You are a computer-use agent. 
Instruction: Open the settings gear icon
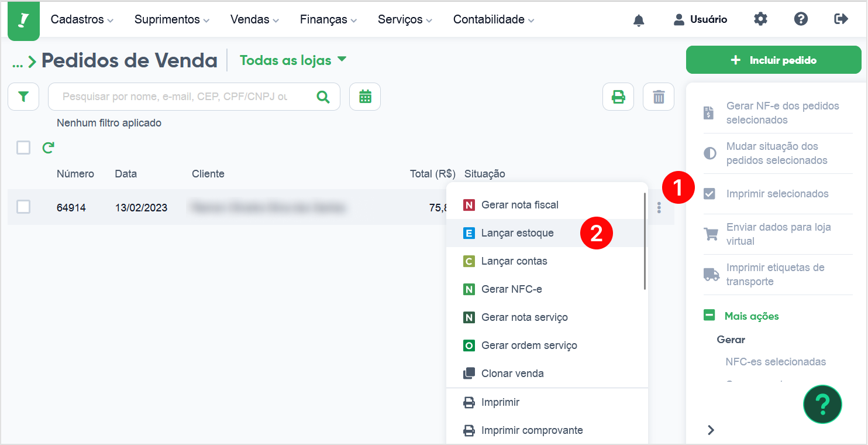[x=760, y=19]
